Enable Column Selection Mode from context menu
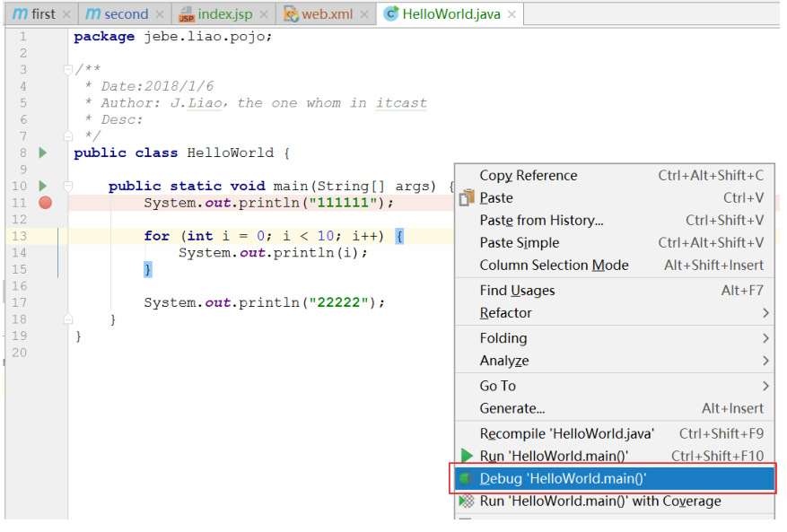This screenshot has height=532, width=787. pyautogui.click(x=615, y=265)
